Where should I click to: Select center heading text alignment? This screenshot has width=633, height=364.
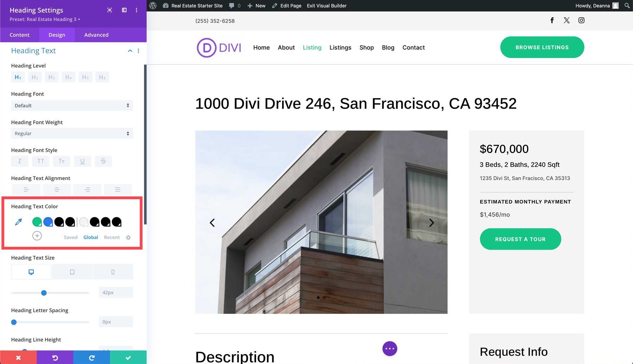tap(57, 189)
